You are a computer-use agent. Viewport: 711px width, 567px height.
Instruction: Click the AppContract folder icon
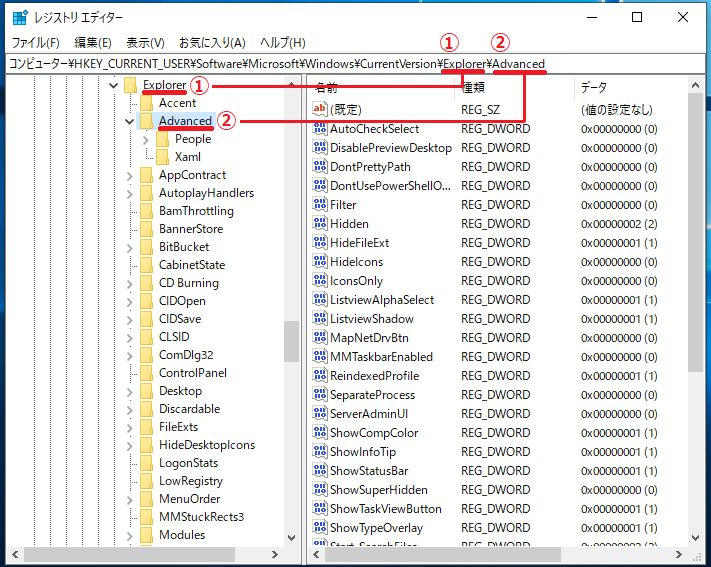(146, 175)
